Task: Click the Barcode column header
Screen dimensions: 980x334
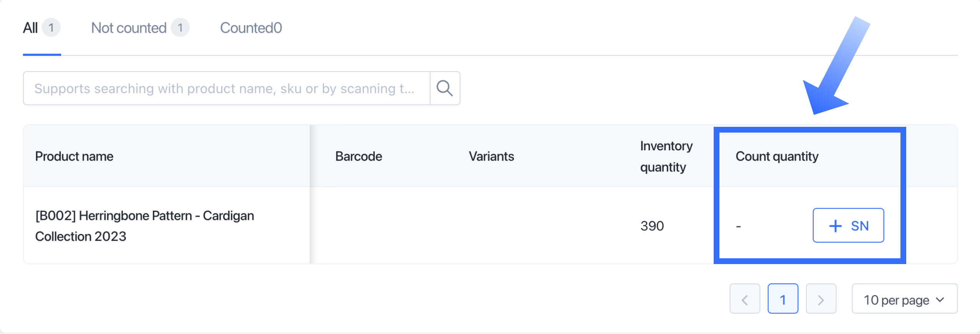Action: point(359,156)
